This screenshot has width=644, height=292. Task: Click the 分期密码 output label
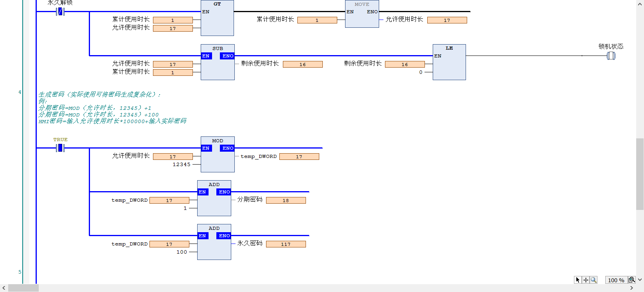[x=250, y=199]
